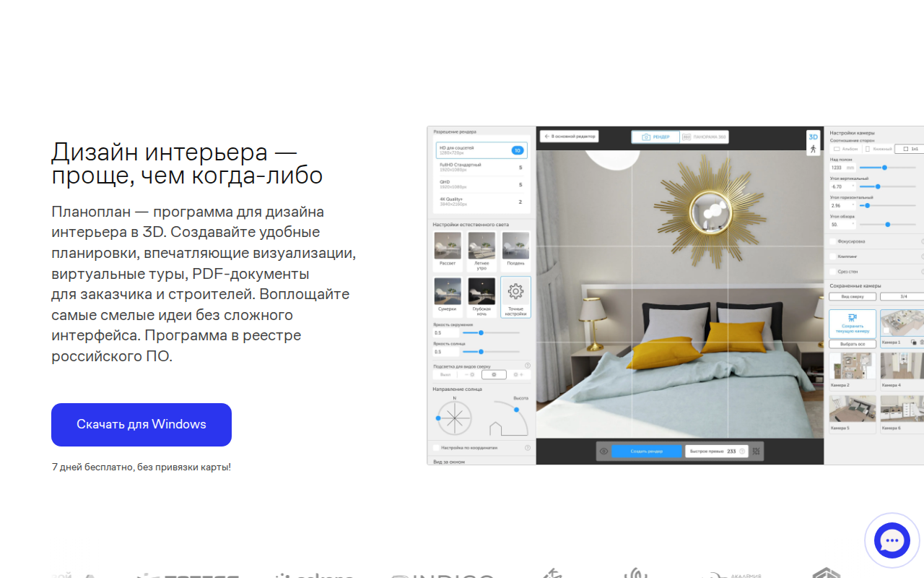Switch to walk mode (pedestrian icon)
924x578 pixels.
813,149
